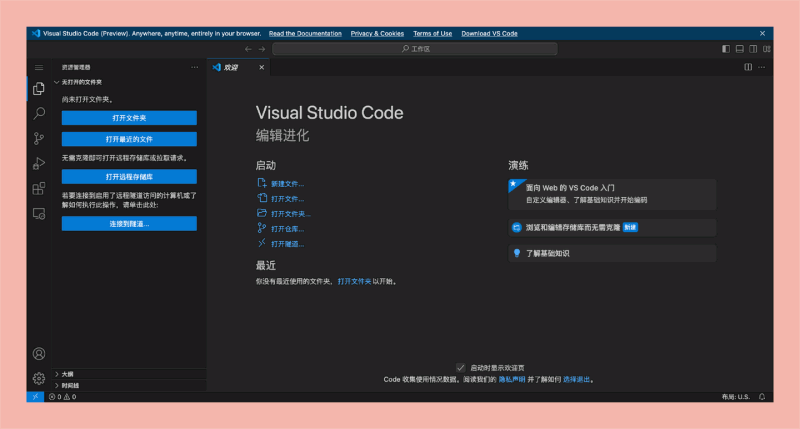
Task: Open the Run and Debug view
Action: point(39,163)
